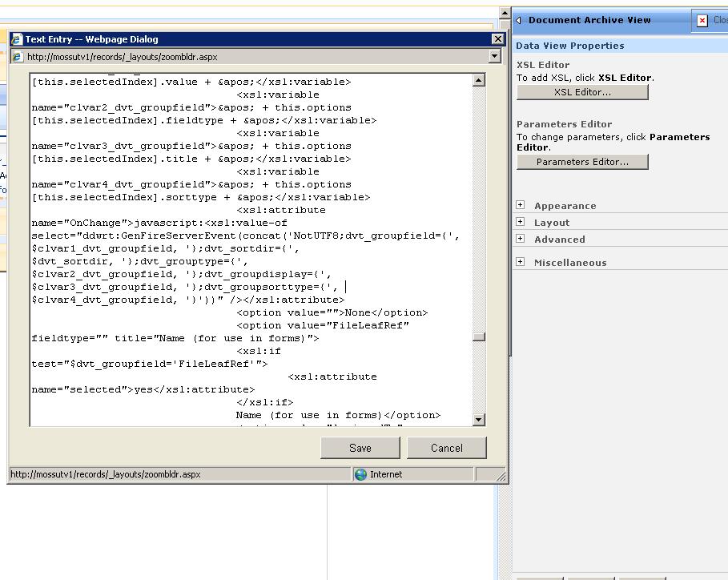The width and height of the screenshot is (728, 580).
Task: Click the 'name="selected">yes' line in code
Action: [143, 389]
